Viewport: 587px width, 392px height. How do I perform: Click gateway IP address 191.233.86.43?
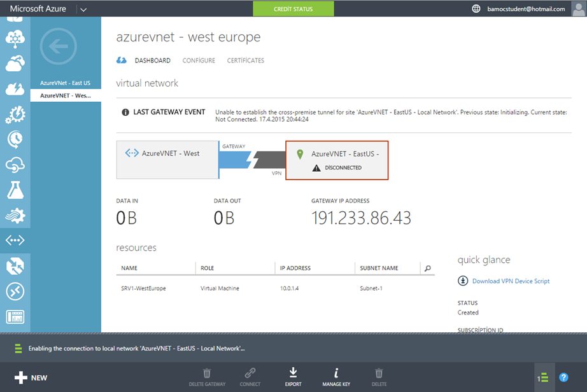(361, 218)
